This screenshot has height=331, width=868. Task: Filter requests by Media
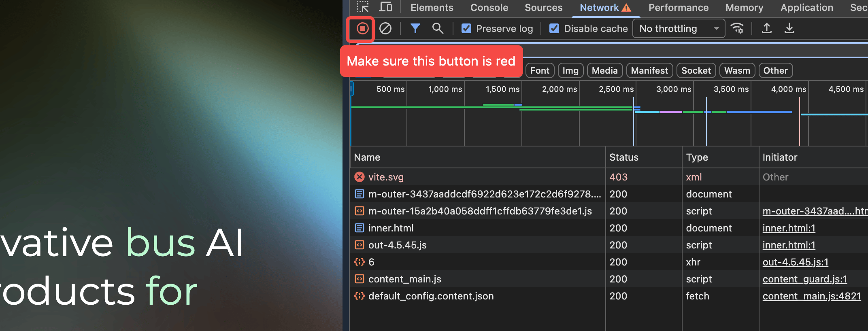tap(604, 70)
